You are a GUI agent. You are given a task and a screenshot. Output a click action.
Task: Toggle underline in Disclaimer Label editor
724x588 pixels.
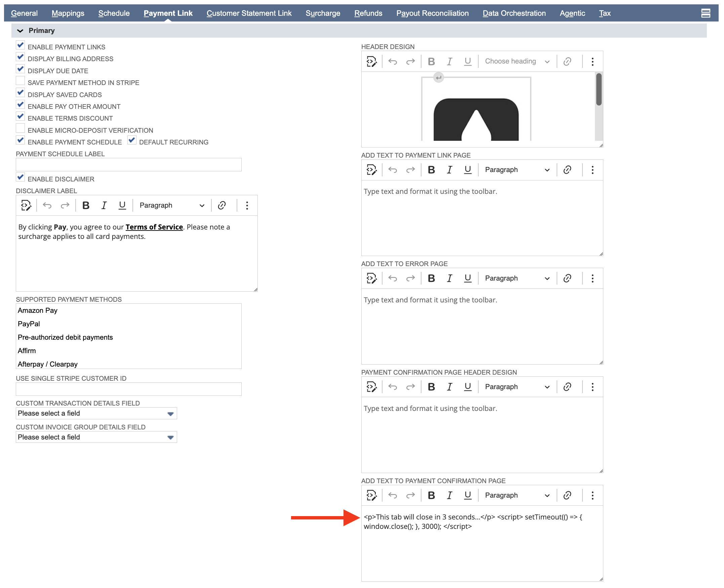(122, 205)
